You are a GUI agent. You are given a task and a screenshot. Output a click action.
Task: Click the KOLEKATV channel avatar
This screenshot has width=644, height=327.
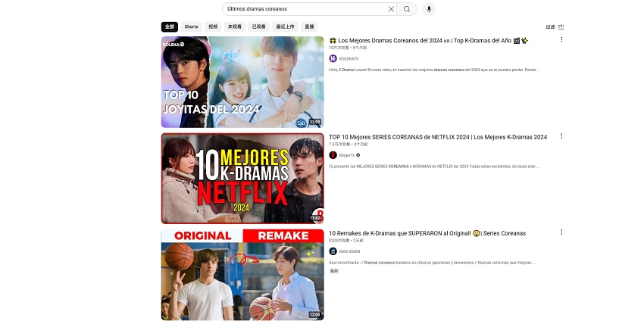333,59
